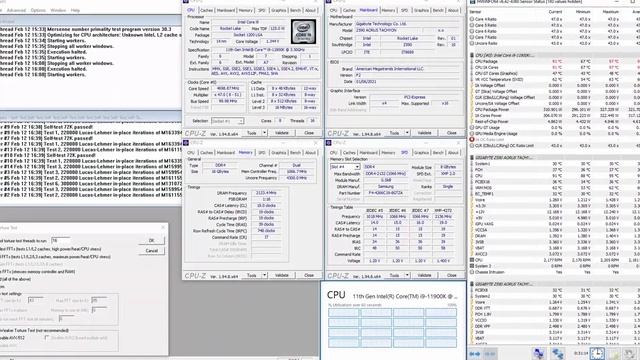The width and height of the screenshot is (640, 360).
Task: Select the blend all of the above option
Action: point(15,279)
